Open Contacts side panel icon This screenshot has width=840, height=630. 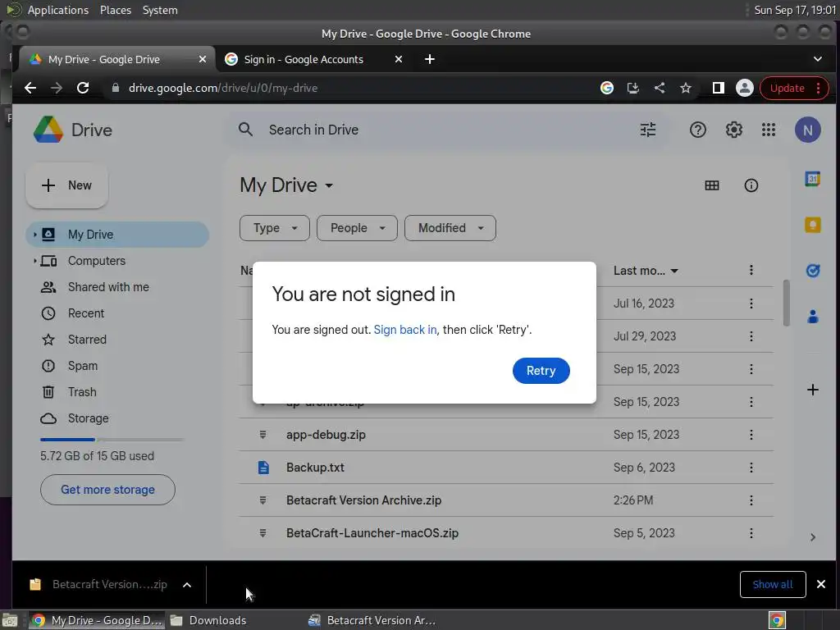click(x=813, y=317)
